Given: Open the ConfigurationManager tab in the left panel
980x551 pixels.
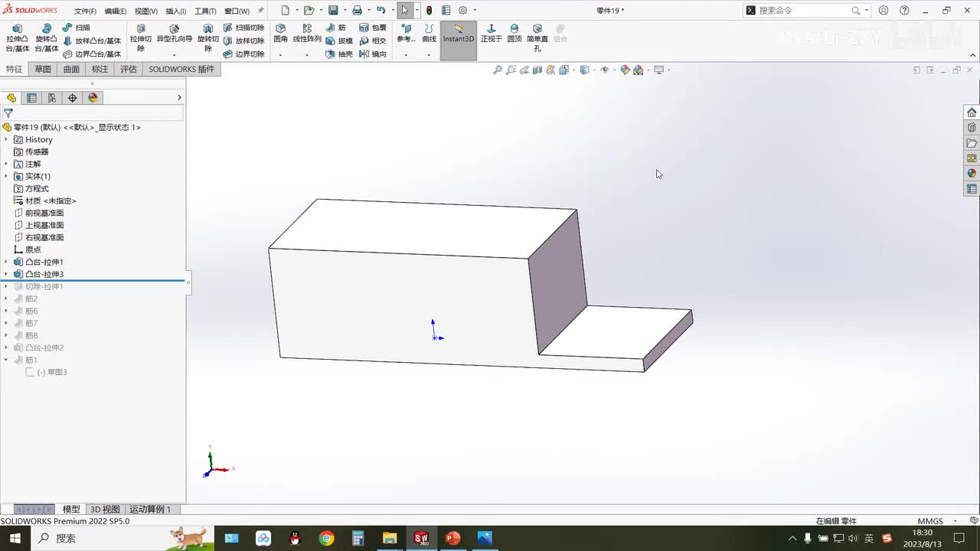Looking at the screenshot, I should point(52,98).
